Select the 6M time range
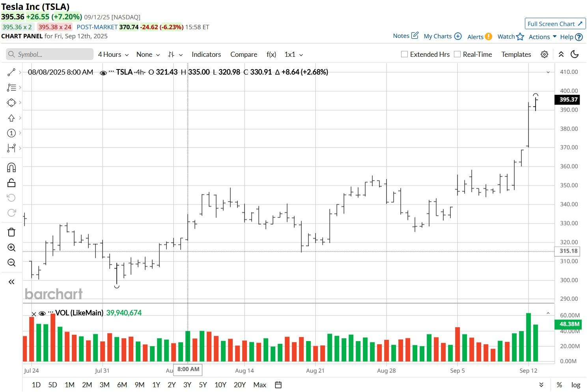 (122, 385)
